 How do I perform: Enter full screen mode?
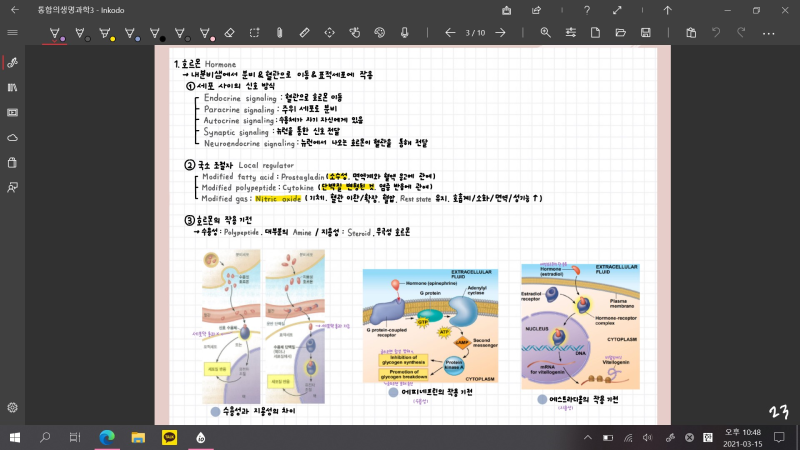pos(617,10)
